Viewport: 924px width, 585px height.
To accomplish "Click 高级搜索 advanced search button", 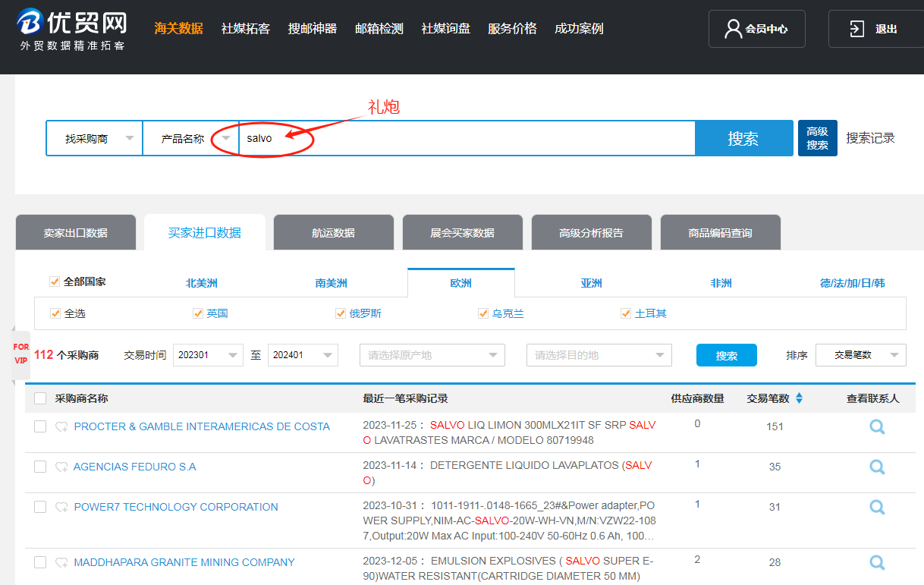I will pyautogui.click(x=818, y=138).
